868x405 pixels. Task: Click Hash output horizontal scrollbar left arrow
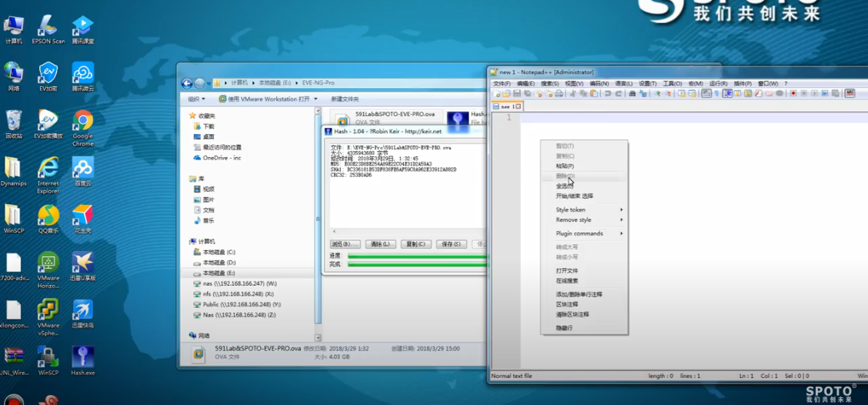(x=333, y=231)
